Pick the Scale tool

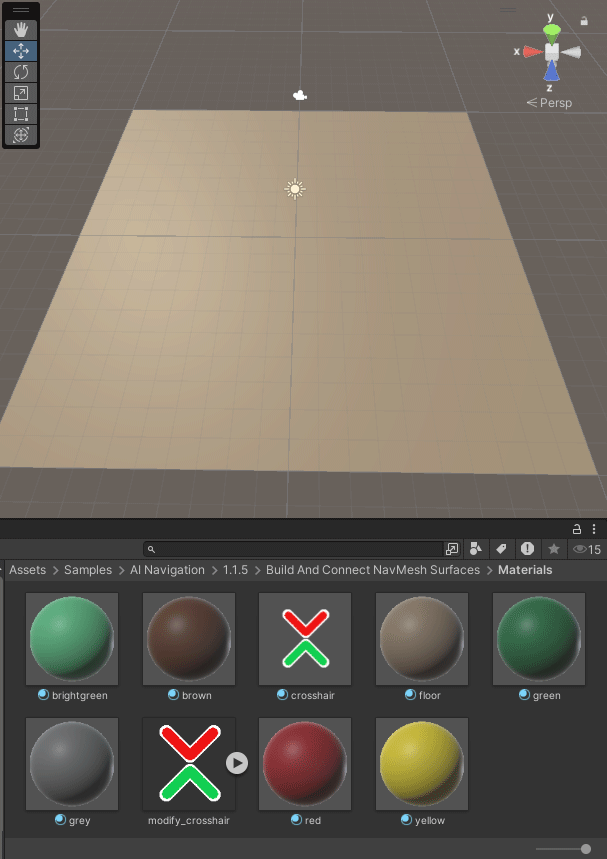click(21, 93)
